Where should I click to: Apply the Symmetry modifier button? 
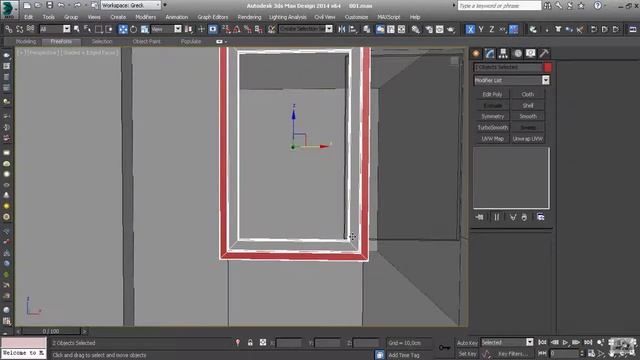coord(492,117)
